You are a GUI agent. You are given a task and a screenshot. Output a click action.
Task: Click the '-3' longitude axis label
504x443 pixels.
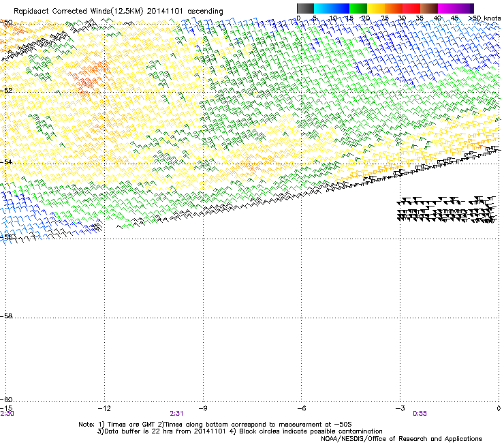pos(400,408)
